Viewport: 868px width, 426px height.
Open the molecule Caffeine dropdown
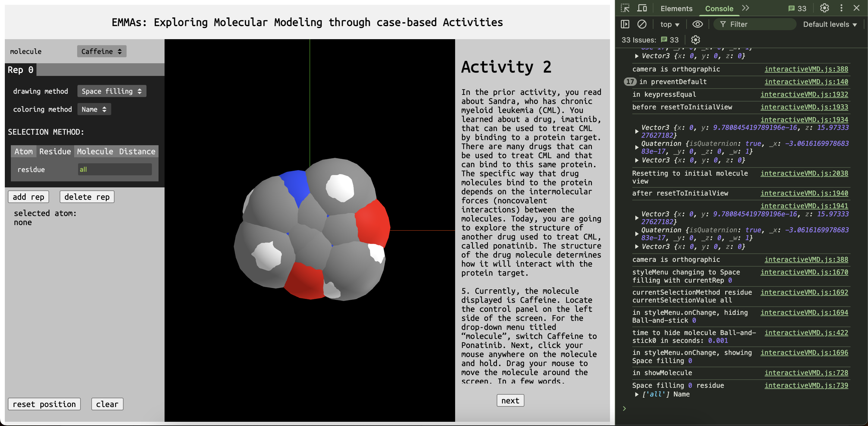[x=102, y=51]
